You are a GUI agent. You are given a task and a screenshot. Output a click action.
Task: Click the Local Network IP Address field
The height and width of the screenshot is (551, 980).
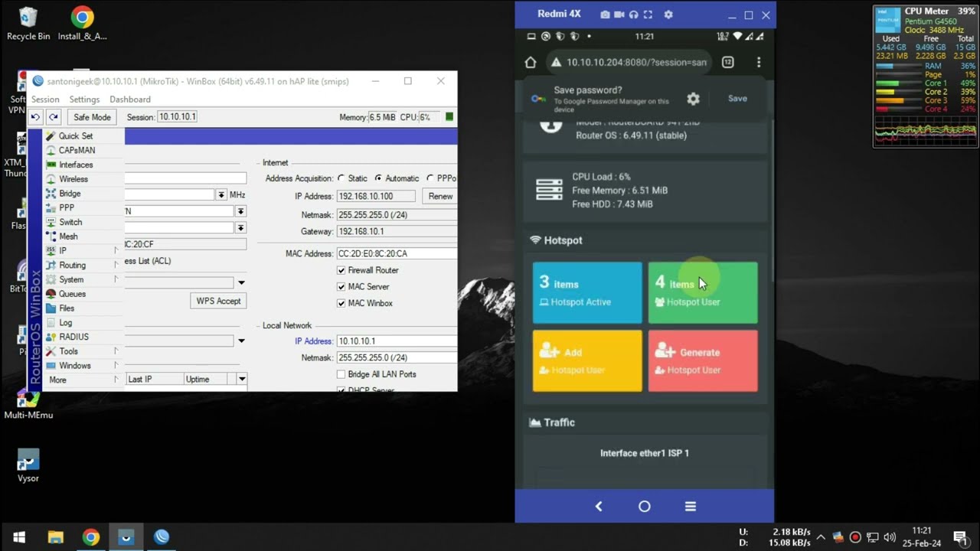point(397,341)
